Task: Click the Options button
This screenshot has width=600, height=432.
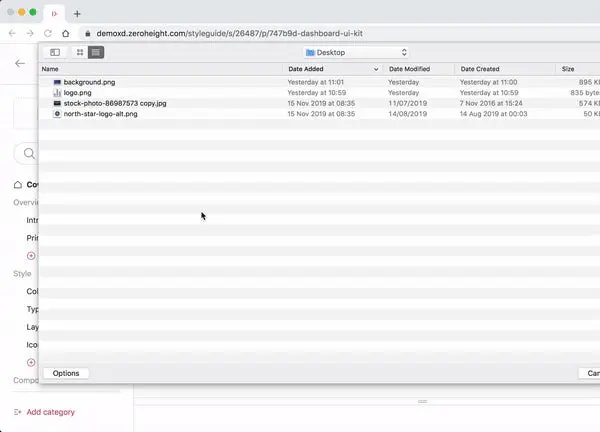Action: point(66,373)
